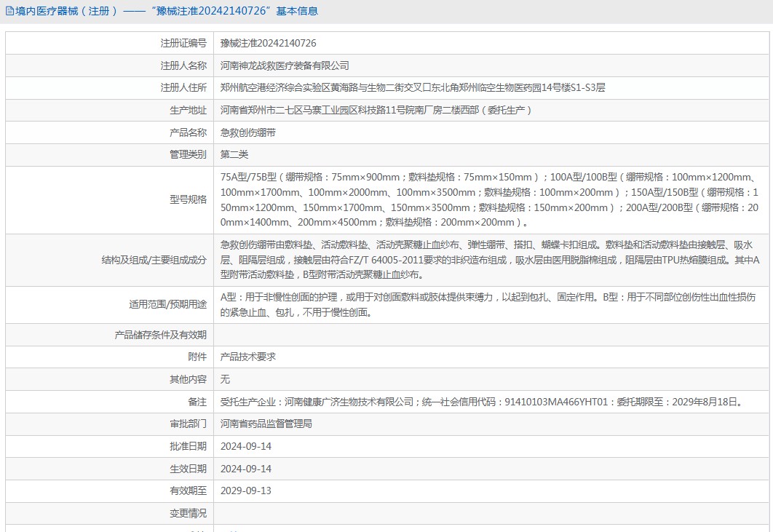
Task: Select product name 急救创伤绷带
Action: click(x=247, y=132)
